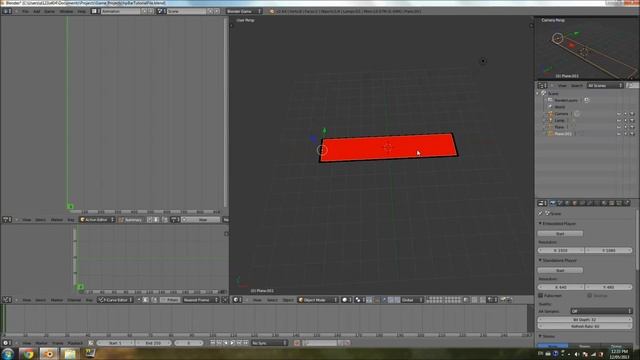Open the Game menu in top bar
Screen dimensions: 640x360
click(49, 11)
